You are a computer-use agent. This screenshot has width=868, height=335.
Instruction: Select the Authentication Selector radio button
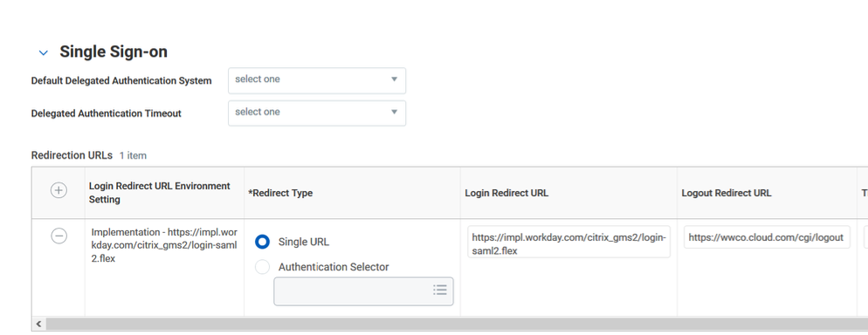click(262, 267)
